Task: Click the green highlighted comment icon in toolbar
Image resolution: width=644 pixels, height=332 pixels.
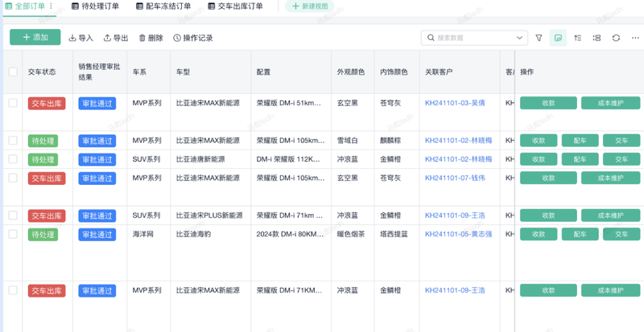Action: coord(558,38)
